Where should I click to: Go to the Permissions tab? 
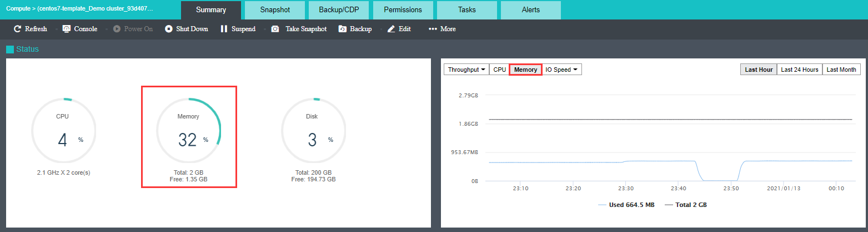point(403,10)
